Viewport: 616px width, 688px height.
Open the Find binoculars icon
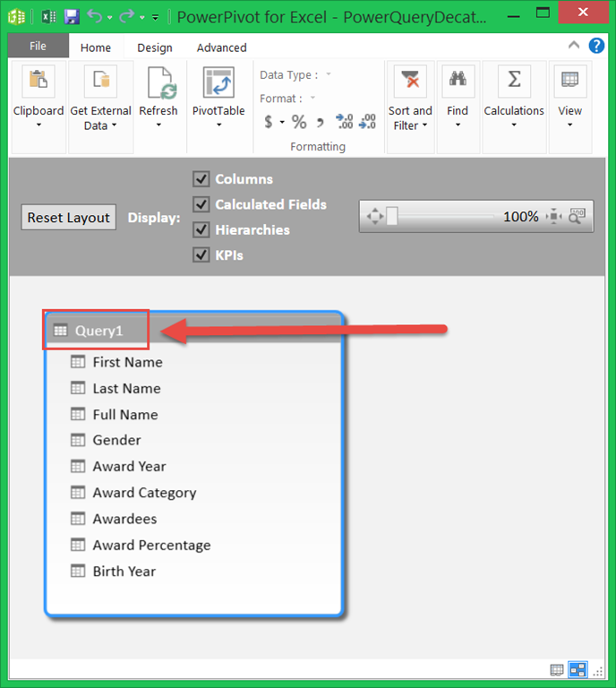click(x=458, y=82)
